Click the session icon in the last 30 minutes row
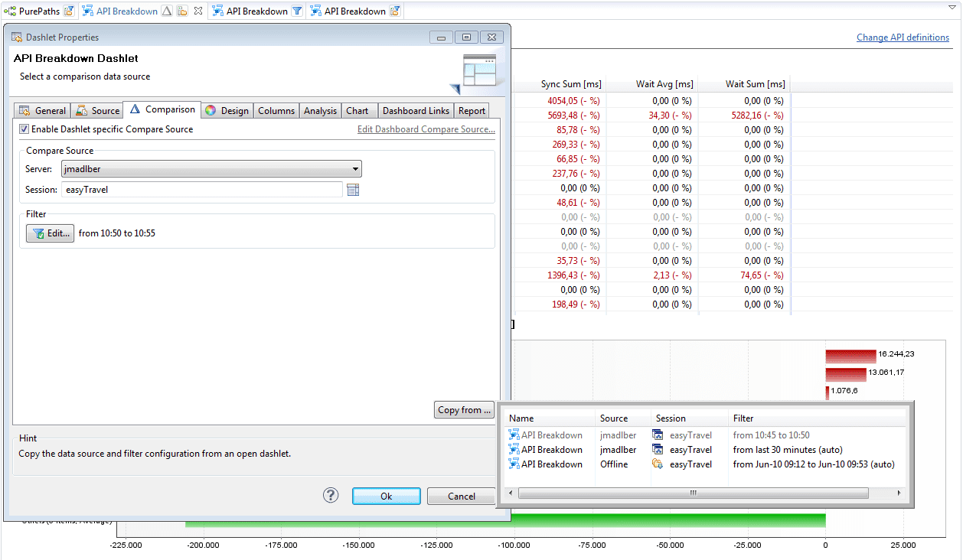The image size is (963, 560). click(x=658, y=450)
